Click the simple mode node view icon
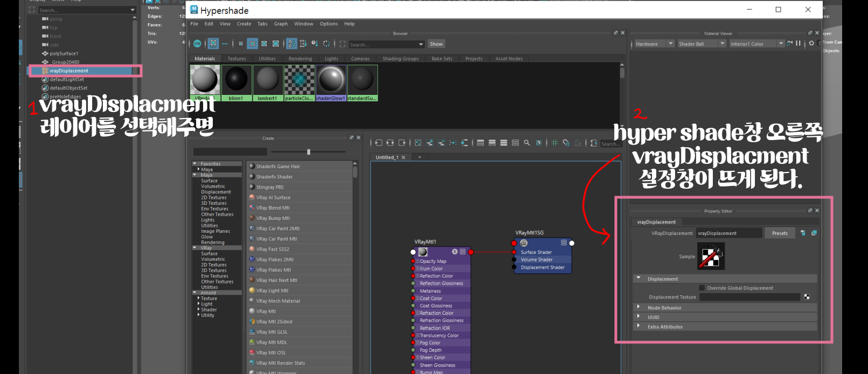 (481, 143)
